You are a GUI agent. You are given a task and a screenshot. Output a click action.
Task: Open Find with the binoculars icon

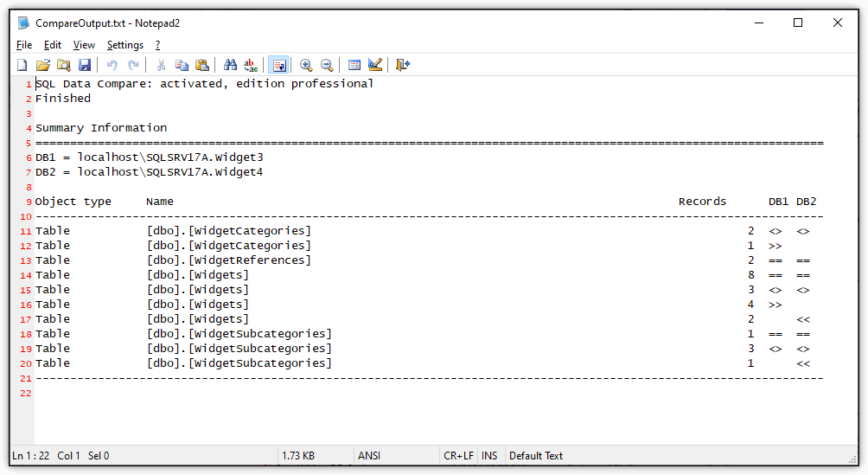[x=230, y=65]
